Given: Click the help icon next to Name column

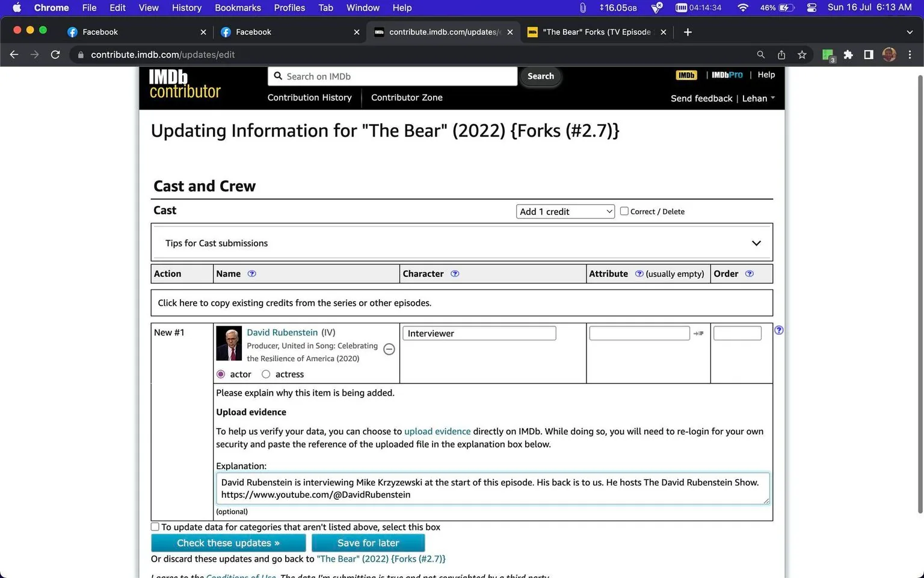Looking at the screenshot, I should click(x=251, y=273).
